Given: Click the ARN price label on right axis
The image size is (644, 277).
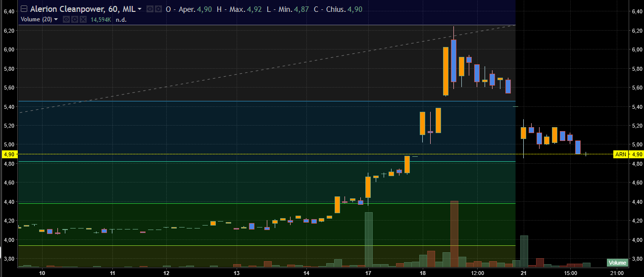Looking at the screenshot, I should point(621,154).
